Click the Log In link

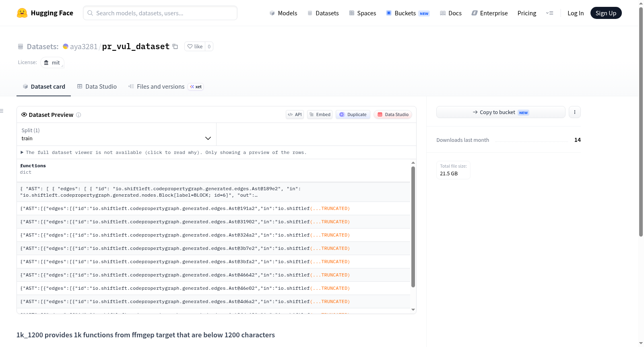point(576,13)
